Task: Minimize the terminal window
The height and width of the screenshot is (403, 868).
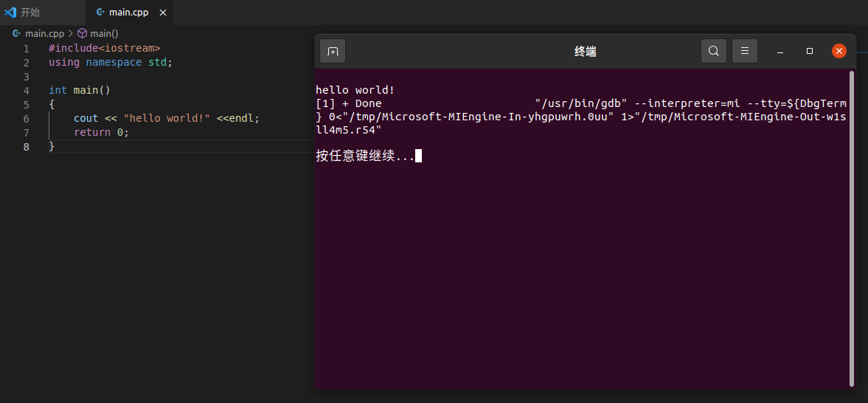Action: click(x=780, y=52)
